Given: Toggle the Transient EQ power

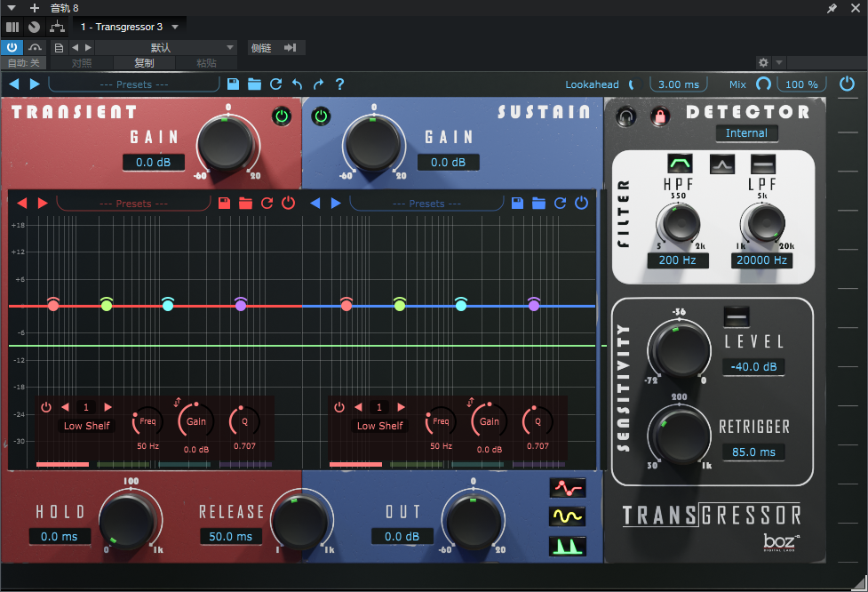Looking at the screenshot, I should point(289,204).
